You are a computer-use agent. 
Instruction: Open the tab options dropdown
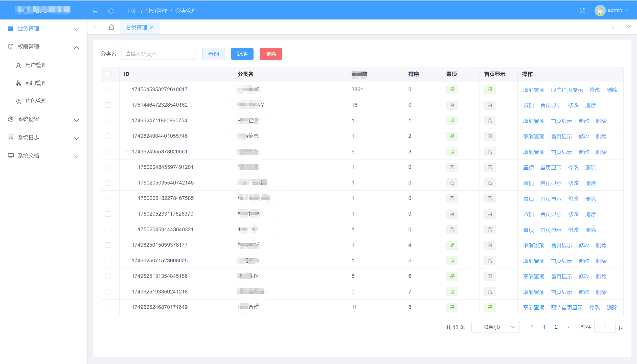[x=628, y=27]
